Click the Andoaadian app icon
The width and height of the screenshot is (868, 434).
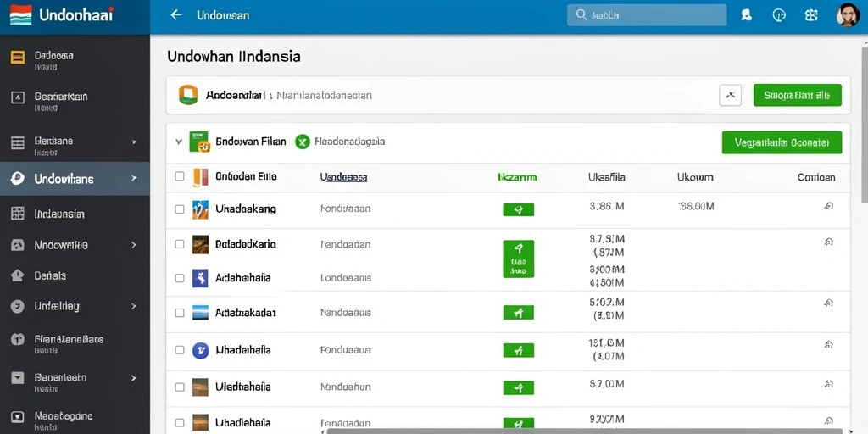[x=188, y=95]
